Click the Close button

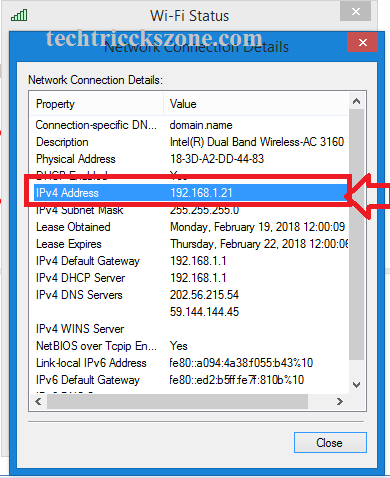(x=330, y=443)
